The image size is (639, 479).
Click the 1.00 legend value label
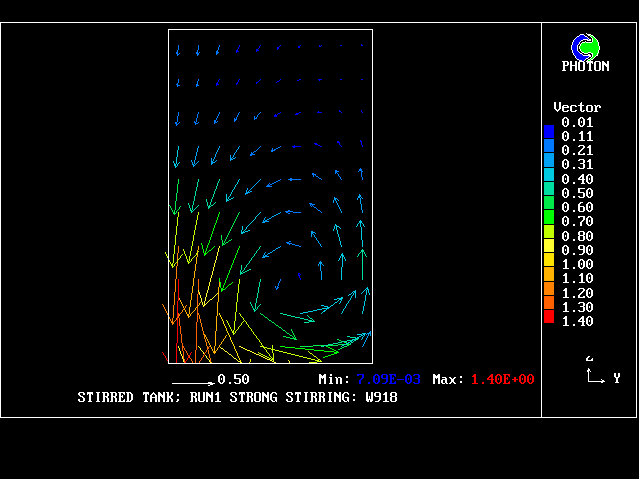click(x=577, y=264)
